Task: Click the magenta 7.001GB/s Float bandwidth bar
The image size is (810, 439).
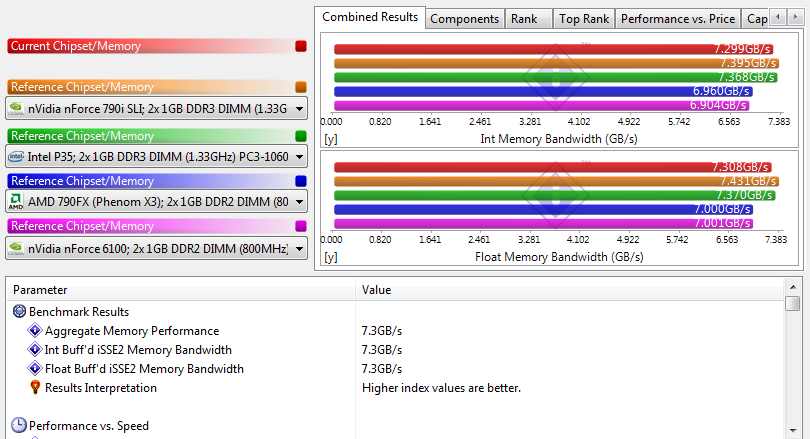Action: coord(543,223)
